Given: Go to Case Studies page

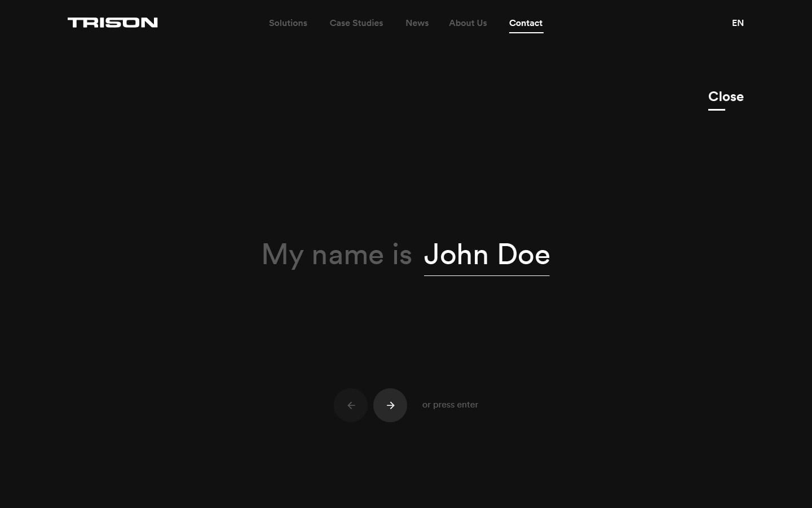Looking at the screenshot, I should [x=356, y=23].
